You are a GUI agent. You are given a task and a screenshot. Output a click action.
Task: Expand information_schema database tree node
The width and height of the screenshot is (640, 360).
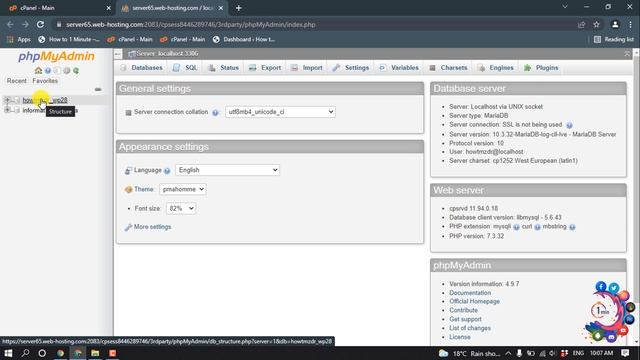pos(7,110)
